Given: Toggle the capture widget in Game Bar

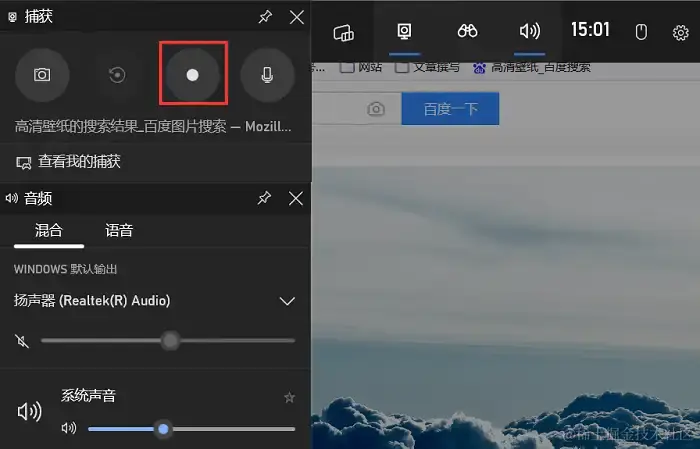Looking at the screenshot, I should tap(404, 32).
